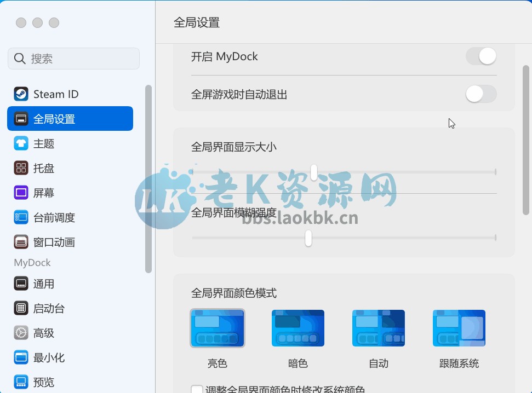
Task: Select the 暗色 color mode thumbnail
Action: [298, 328]
